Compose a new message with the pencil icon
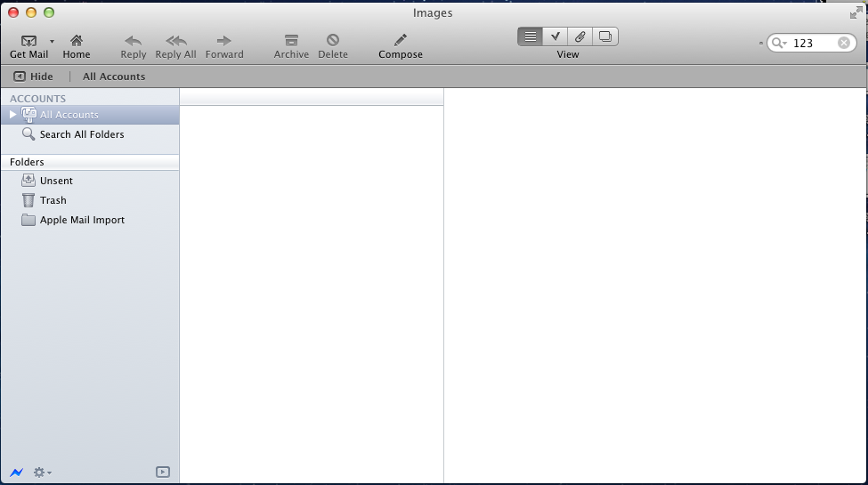The height and width of the screenshot is (485, 868). (401, 40)
